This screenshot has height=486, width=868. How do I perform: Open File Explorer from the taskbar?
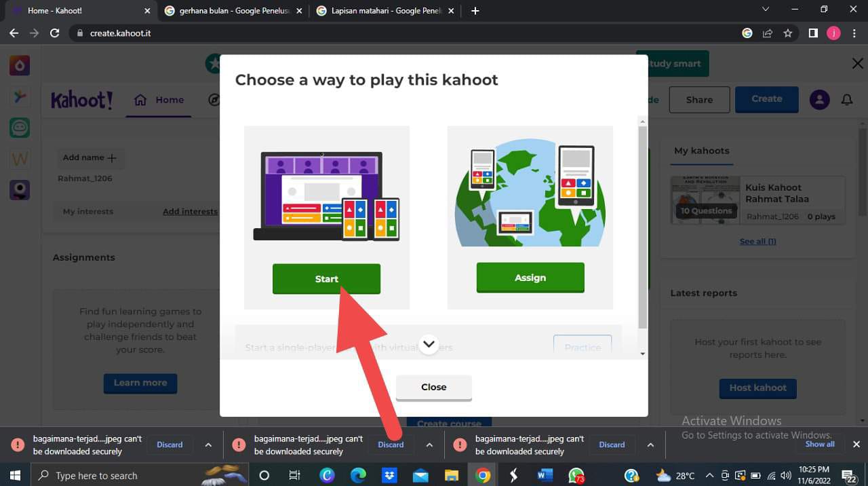pyautogui.click(x=452, y=475)
